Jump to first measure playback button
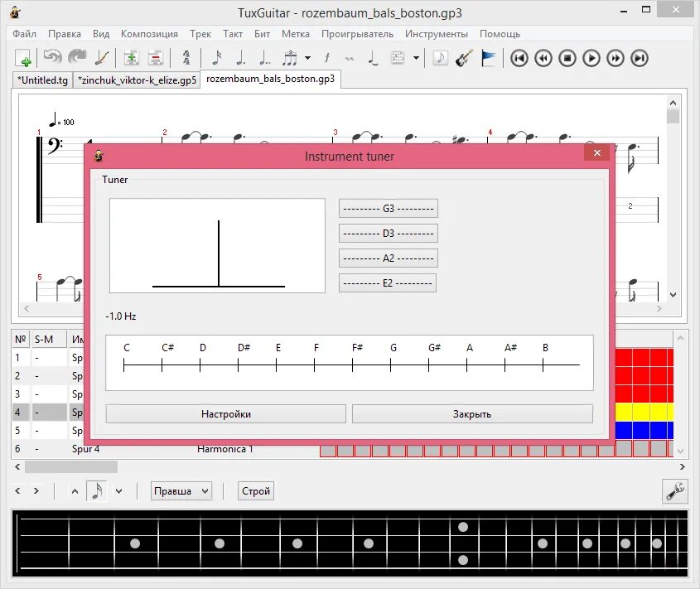Image resolution: width=700 pixels, height=589 pixels. [x=519, y=58]
